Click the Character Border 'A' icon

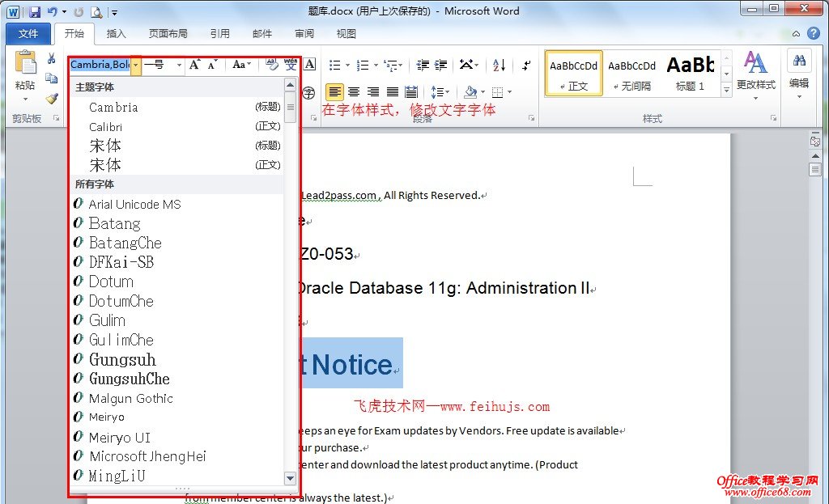pyautogui.click(x=310, y=65)
